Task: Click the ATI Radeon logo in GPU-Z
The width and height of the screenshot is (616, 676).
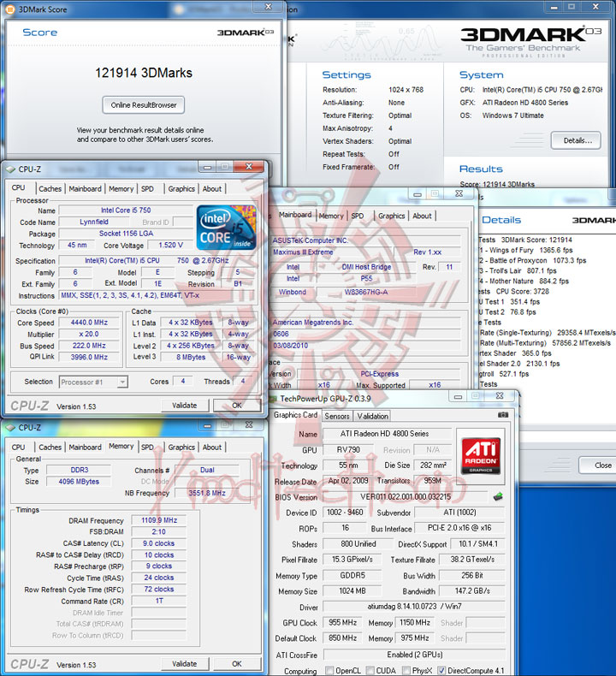Action: (x=481, y=455)
